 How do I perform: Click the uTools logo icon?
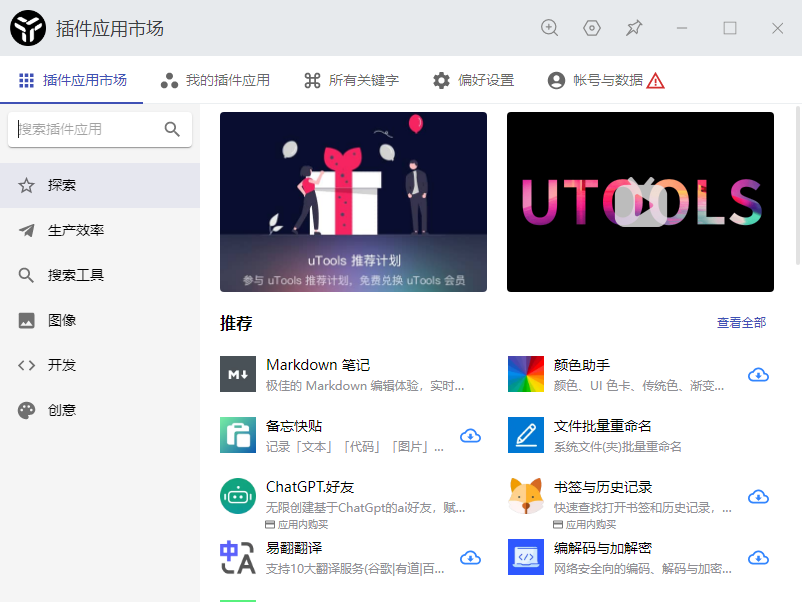28,28
